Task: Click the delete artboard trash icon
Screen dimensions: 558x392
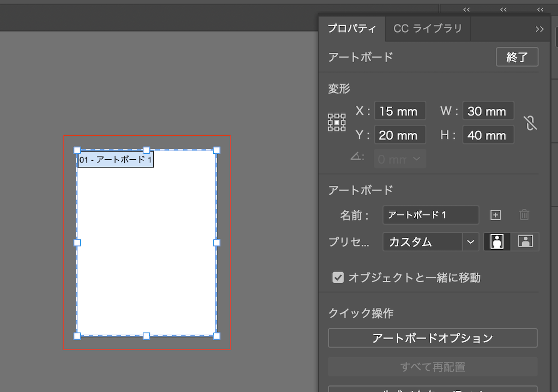Action: point(524,215)
